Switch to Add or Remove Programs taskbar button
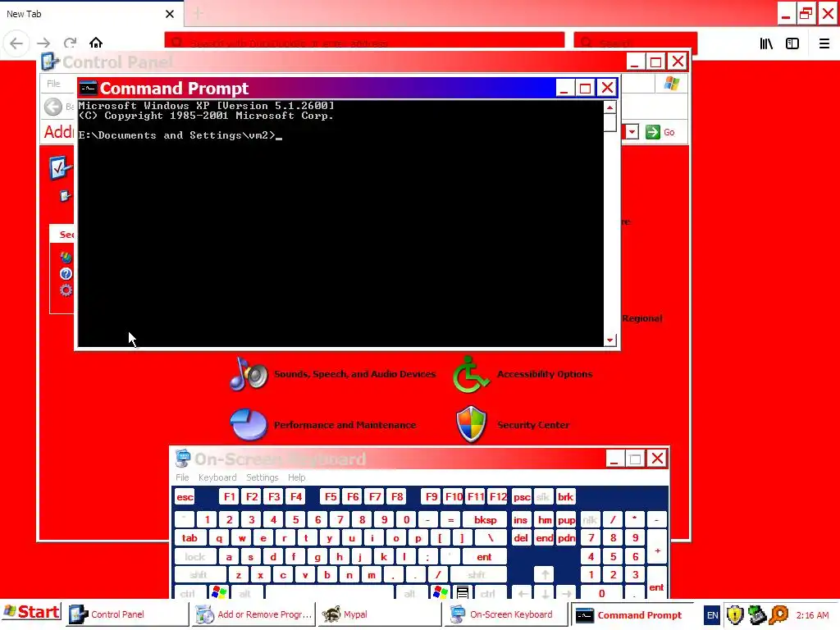 click(254, 614)
